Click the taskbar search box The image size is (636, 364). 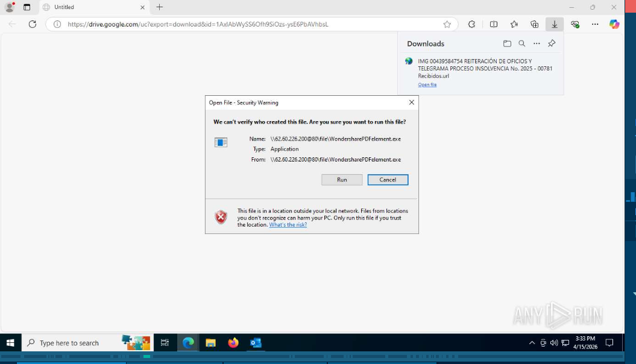coord(87,343)
